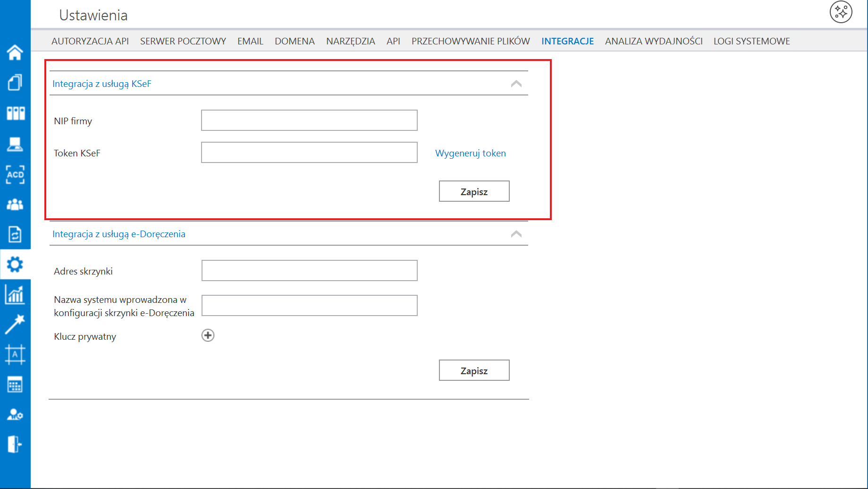The width and height of the screenshot is (868, 489).
Task: Click the NIP firmy input field
Action: pyautogui.click(x=309, y=120)
